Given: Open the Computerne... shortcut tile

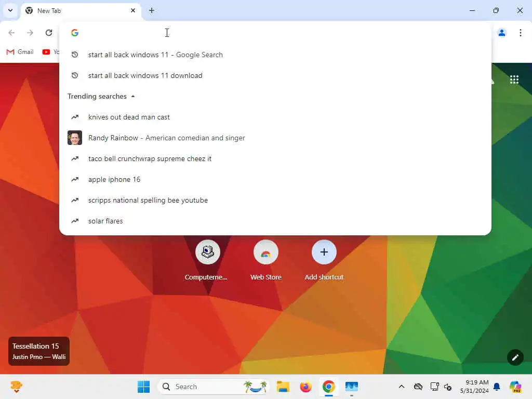Looking at the screenshot, I should [207, 261].
